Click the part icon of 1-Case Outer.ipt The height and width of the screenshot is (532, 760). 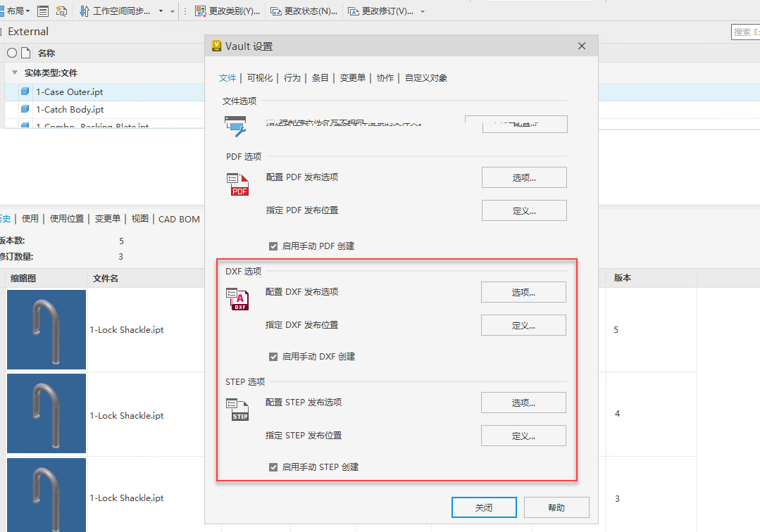click(x=25, y=91)
